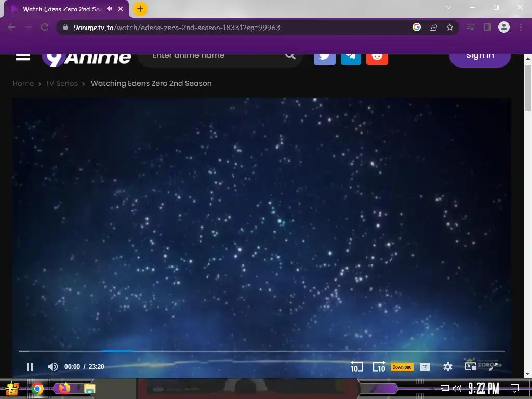Open network status in the system tray
The height and width of the screenshot is (399, 532).
pyautogui.click(x=445, y=389)
